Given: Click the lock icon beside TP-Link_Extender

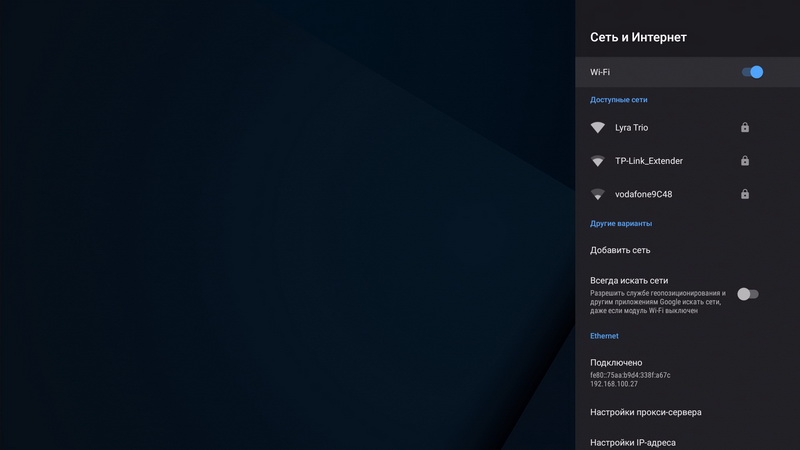Looking at the screenshot, I should [x=745, y=161].
